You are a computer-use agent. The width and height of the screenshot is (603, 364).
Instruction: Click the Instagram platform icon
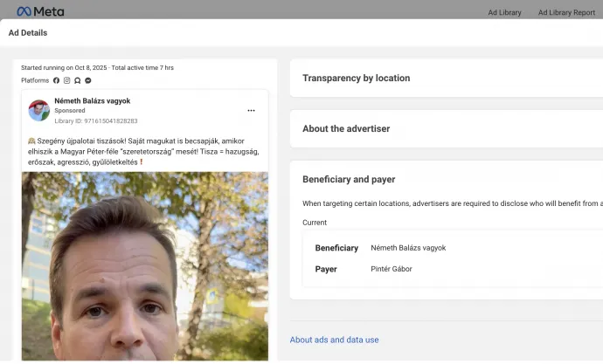tap(67, 80)
